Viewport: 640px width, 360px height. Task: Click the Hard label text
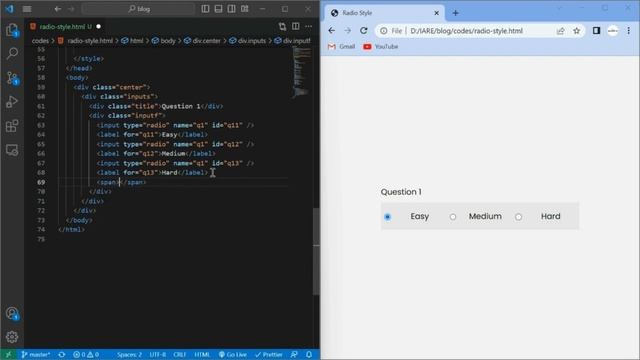551,216
